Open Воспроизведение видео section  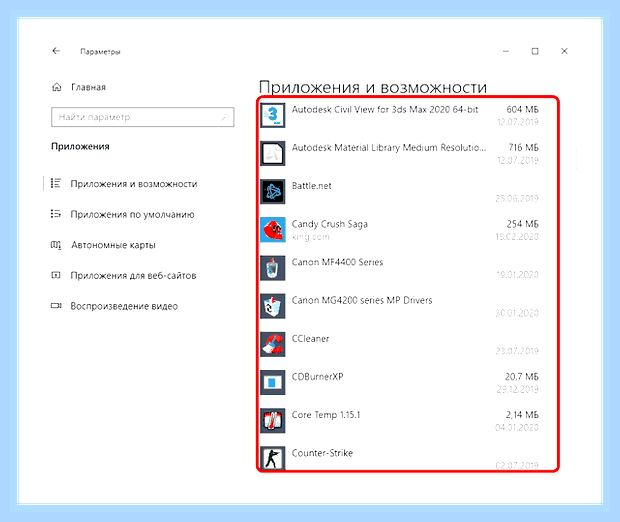[124, 306]
